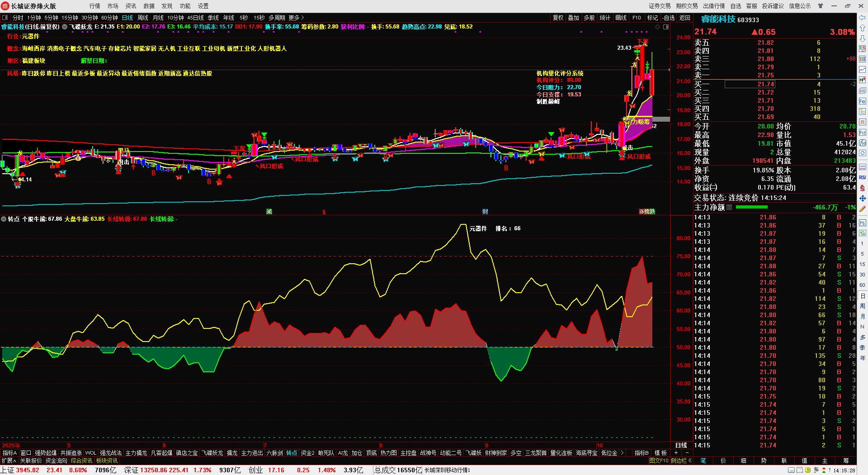Image resolution: width=868 pixels, height=475 pixels.
Task: Switch to the 周线 weekly tab
Action: (x=143, y=18)
